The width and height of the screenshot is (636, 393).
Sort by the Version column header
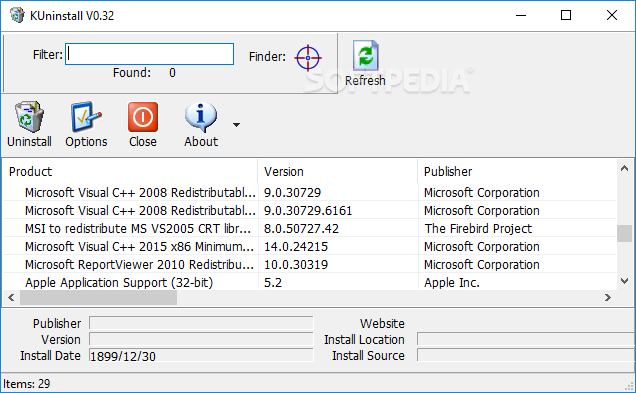click(x=337, y=172)
